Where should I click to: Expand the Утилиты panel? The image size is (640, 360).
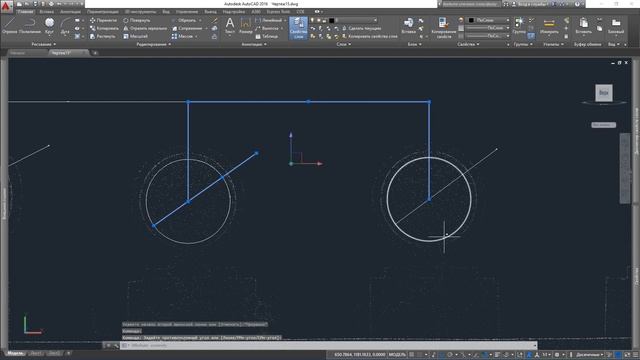point(553,44)
